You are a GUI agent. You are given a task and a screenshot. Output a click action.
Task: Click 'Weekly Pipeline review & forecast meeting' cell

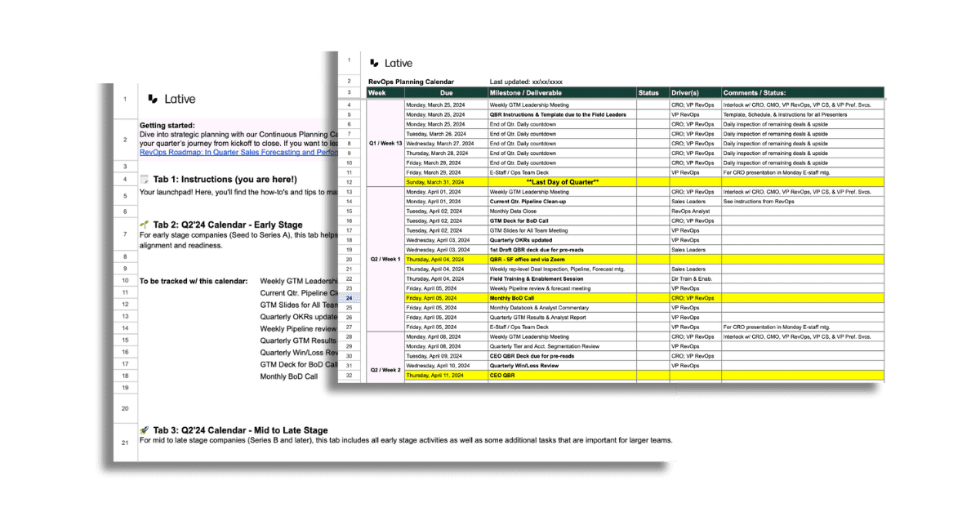pyautogui.click(x=561, y=288)
